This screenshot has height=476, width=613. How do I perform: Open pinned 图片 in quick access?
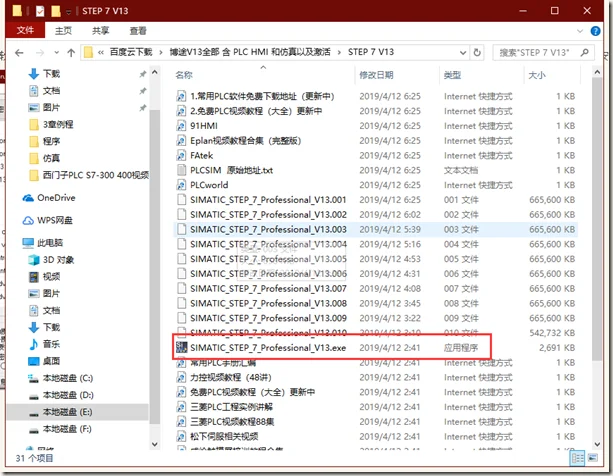[51, 107]
